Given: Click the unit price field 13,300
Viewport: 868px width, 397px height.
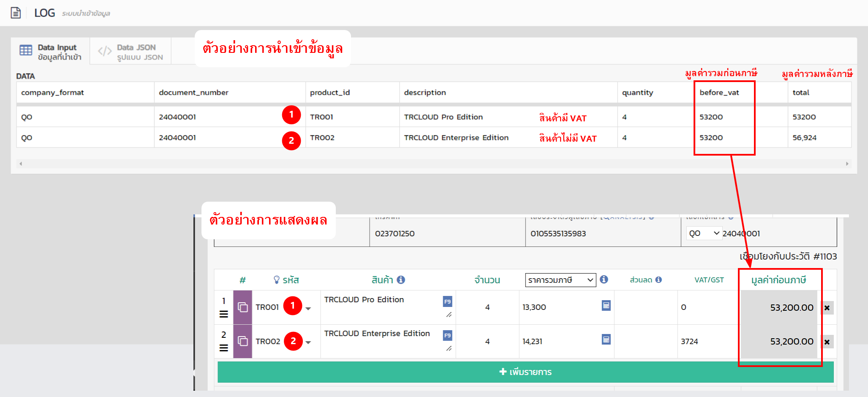Looking at the screenshot, I should 560,307.
